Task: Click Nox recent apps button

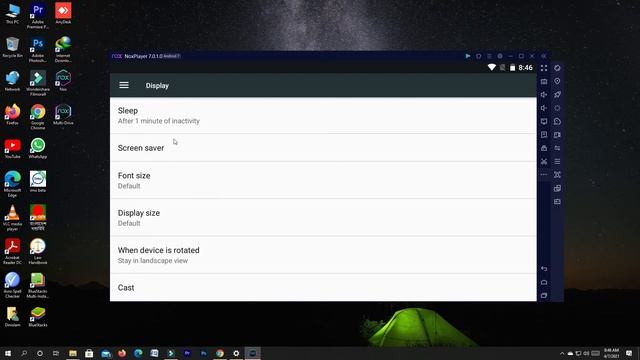Action: (544, 296)
